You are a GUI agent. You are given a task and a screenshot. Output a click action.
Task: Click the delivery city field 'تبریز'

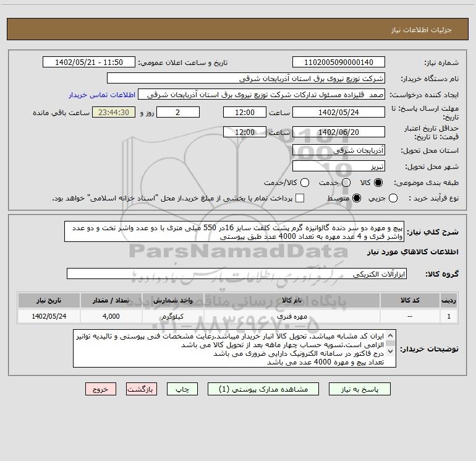339,166
